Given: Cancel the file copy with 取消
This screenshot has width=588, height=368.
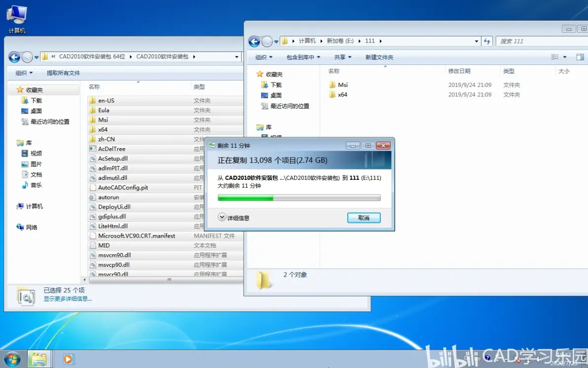Looking at the screenshot, I should pos(364,218).
